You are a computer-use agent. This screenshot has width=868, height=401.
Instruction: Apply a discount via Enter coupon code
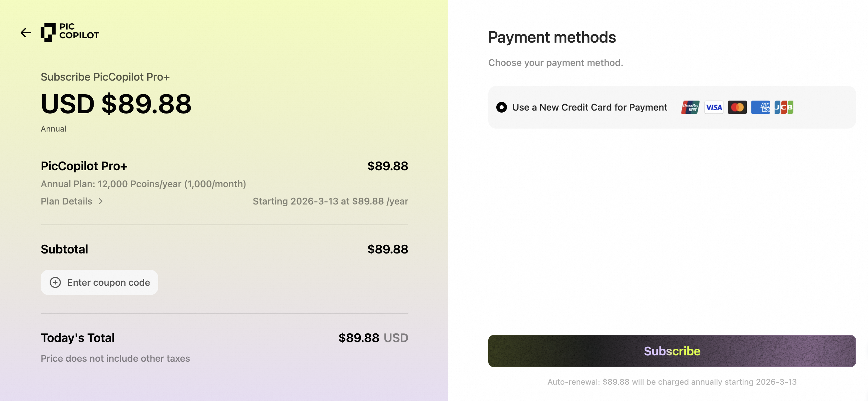99,282
